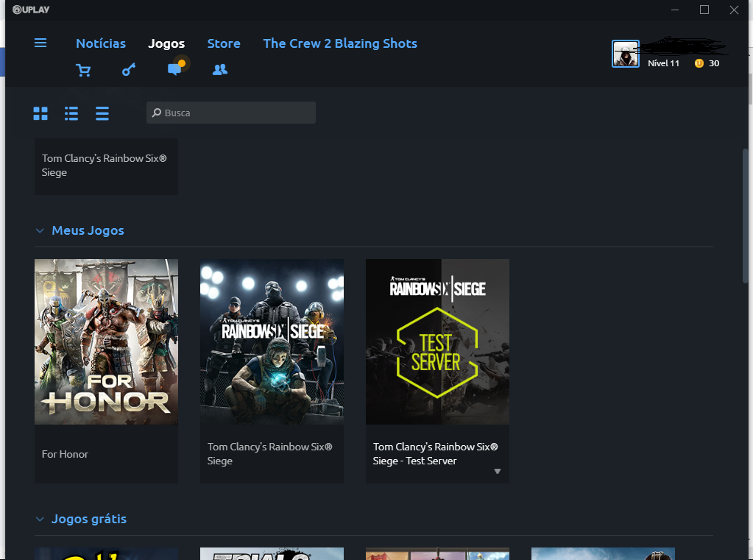Click the search magnifier icon

[157, 113]
